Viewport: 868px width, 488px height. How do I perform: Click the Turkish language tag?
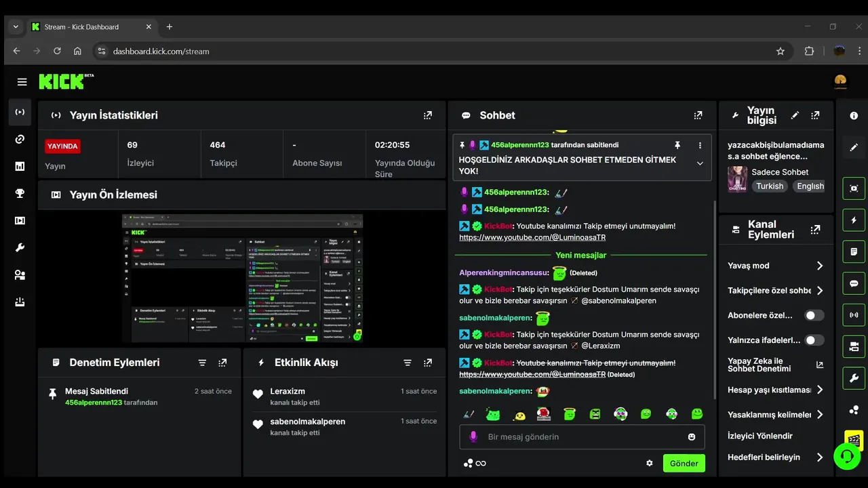pyautogui.click(x=770, y=186)
